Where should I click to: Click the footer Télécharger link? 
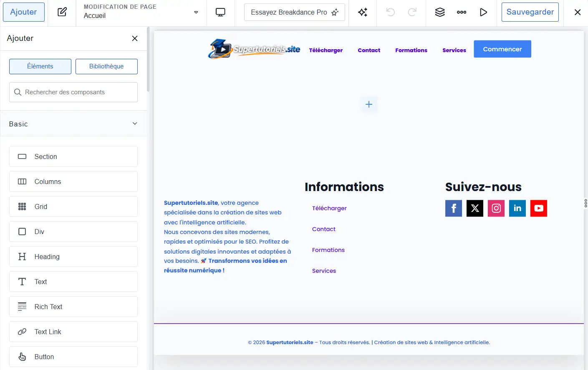329,208
